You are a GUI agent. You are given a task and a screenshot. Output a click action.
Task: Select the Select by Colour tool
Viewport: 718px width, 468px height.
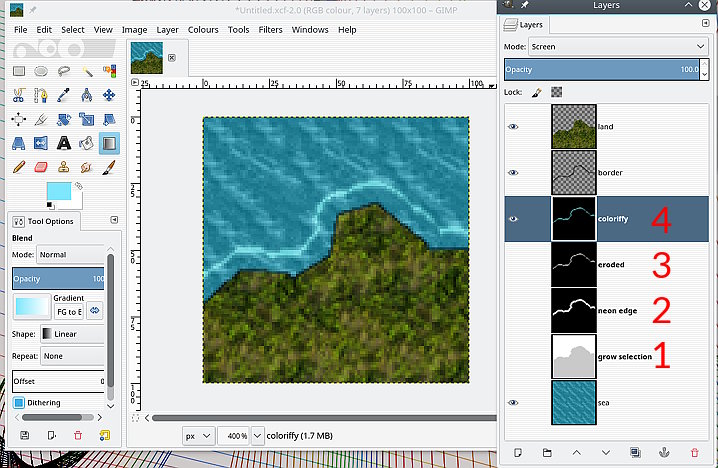(109, 71)
